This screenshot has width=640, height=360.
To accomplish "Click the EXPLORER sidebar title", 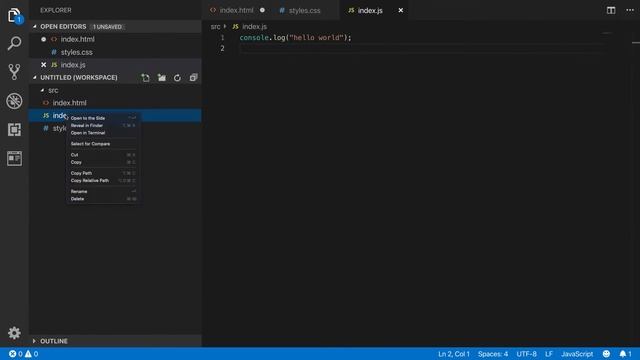I will coord(56,10).
